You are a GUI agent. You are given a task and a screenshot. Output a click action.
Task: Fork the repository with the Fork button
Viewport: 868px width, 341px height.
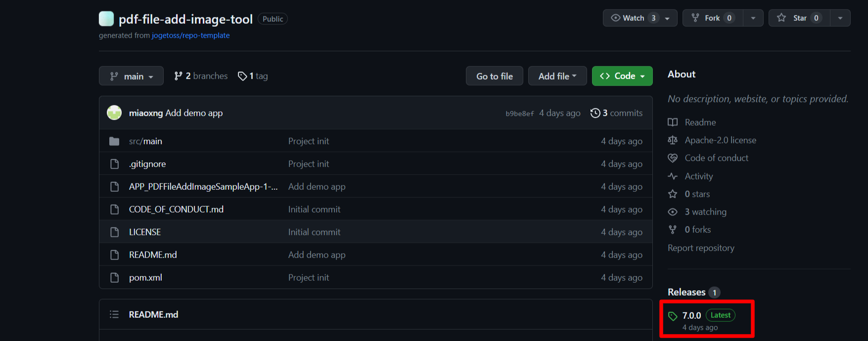(713, 18)
